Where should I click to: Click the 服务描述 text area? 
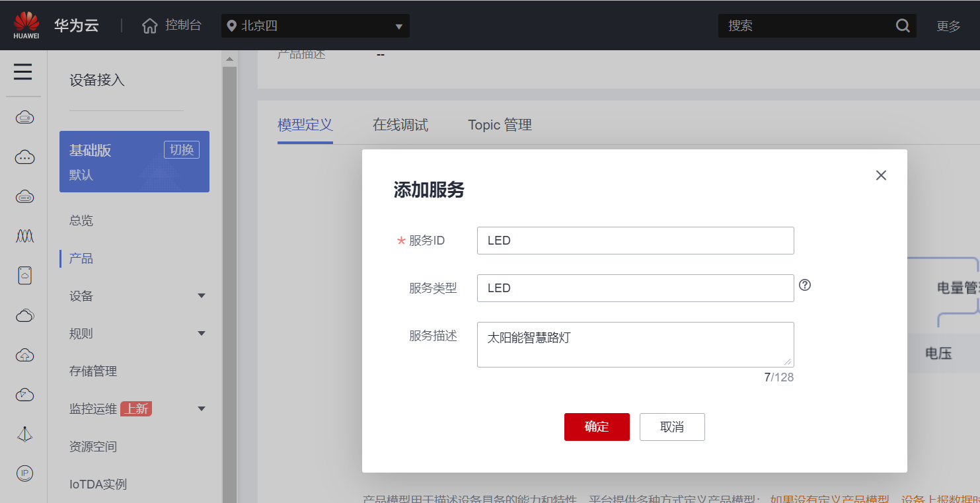tap(634, 344)
